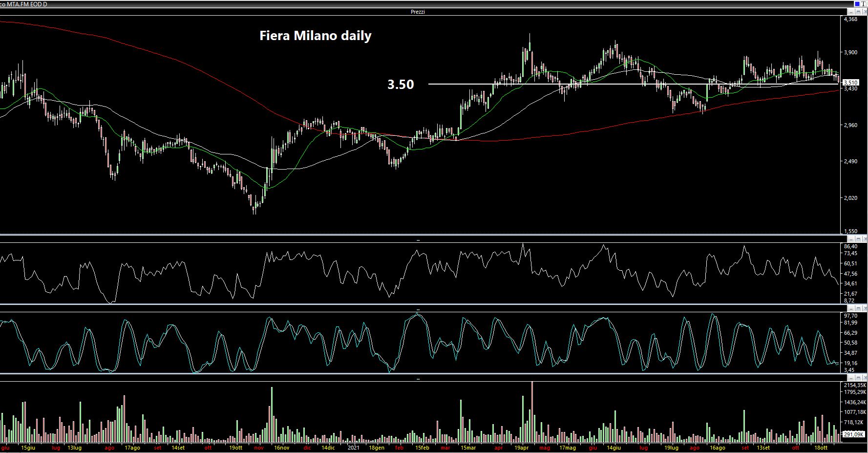Click the red 'dic' month label
868x453 pixels.
(x=307, y=448)
